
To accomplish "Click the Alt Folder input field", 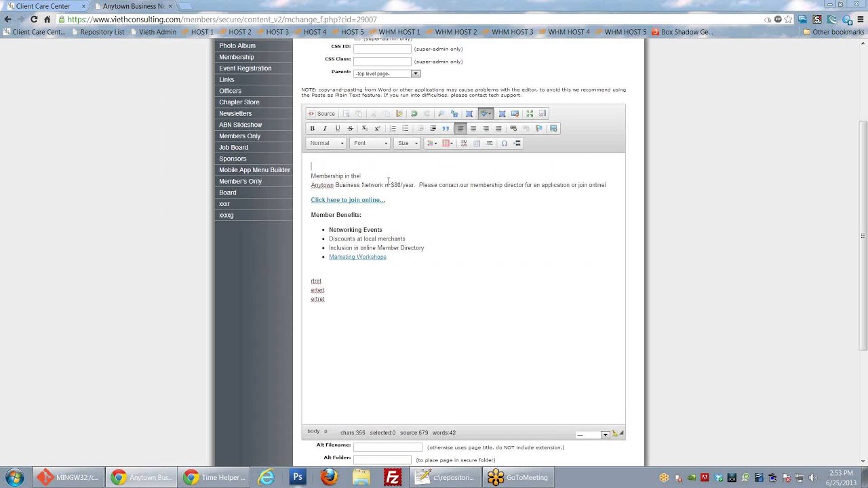I will pos(382,460).
